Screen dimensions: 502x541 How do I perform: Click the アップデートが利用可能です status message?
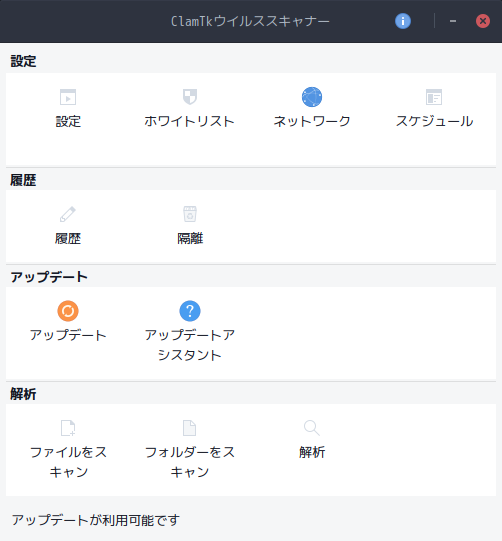pyautogui.click(x=96, y=520)
